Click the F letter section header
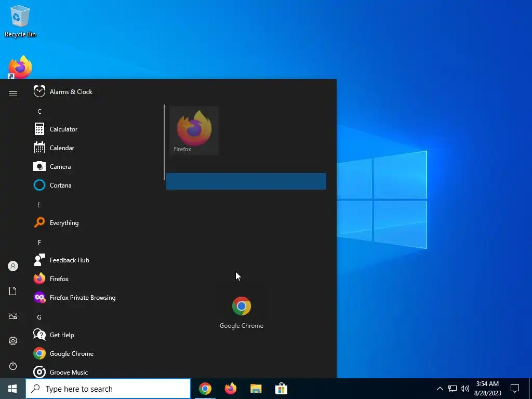 point(39,242)
